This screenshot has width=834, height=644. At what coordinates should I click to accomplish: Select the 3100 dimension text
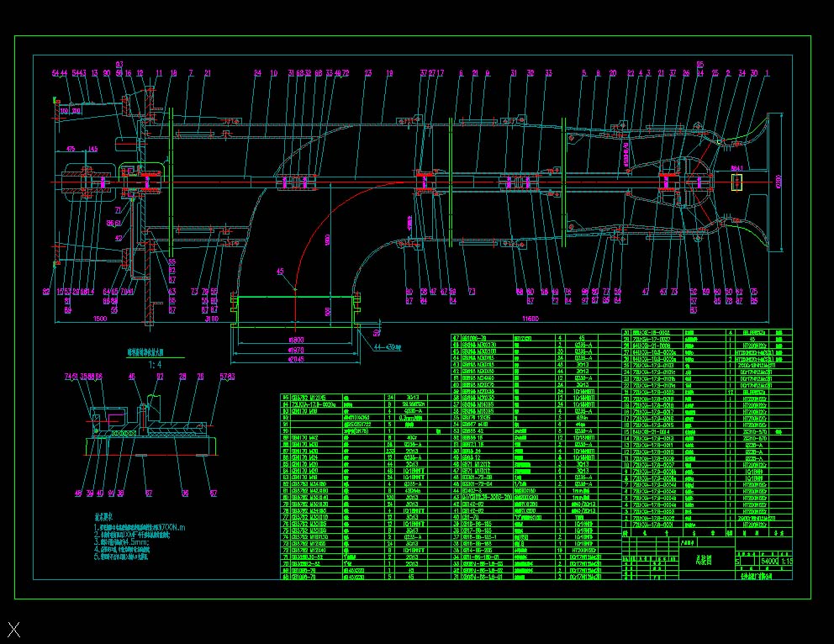(211, 319)
